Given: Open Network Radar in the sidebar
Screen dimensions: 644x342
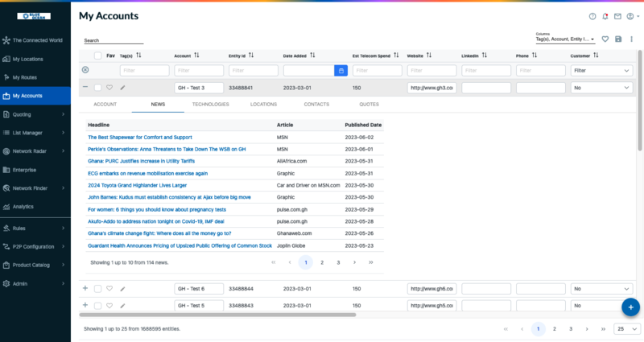Looking at the screenshot, I should (34, 151).
